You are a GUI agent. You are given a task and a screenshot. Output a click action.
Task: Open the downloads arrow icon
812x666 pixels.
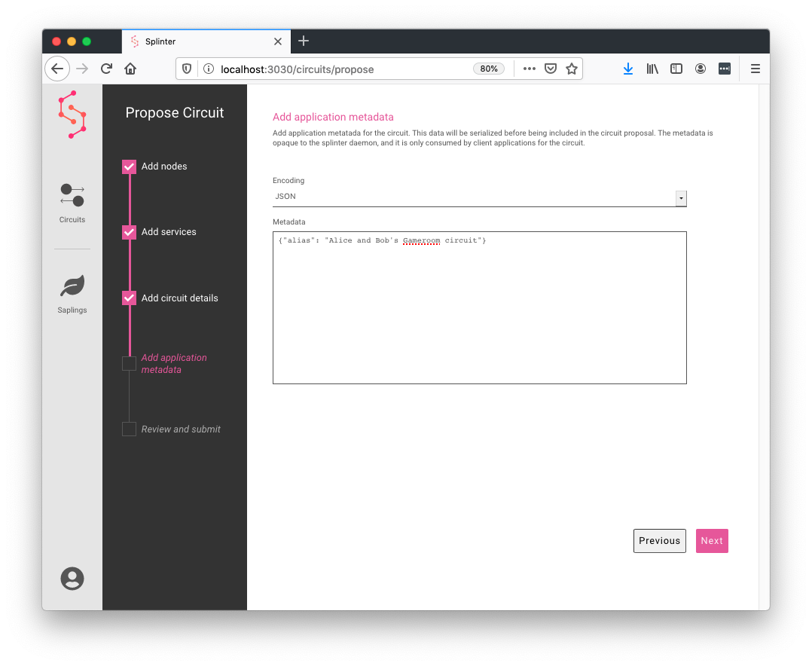[627, 69]
